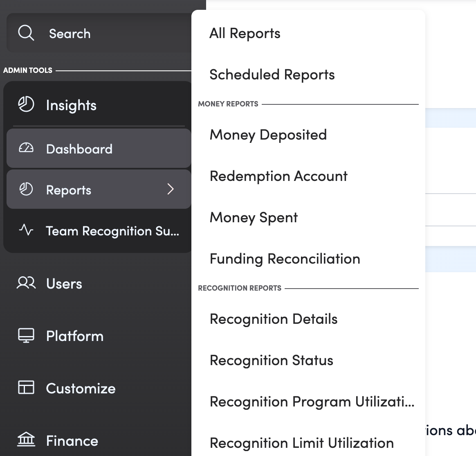Image resolution: width=476 pixels, height=456 pixels.
Task: Go to the Money Spent report
Action: tap(254, 218)
